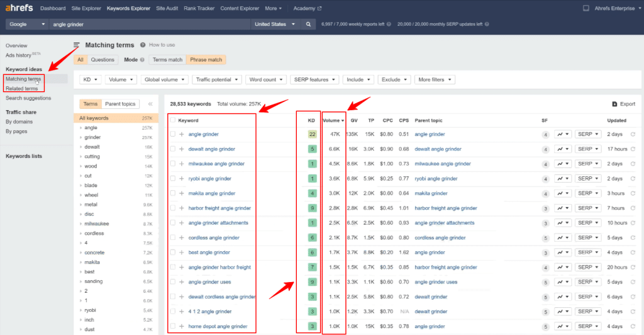Open trend chart for cordless angle grinder
The width and height of the screenshot is (644, 335).
[563, 237]
